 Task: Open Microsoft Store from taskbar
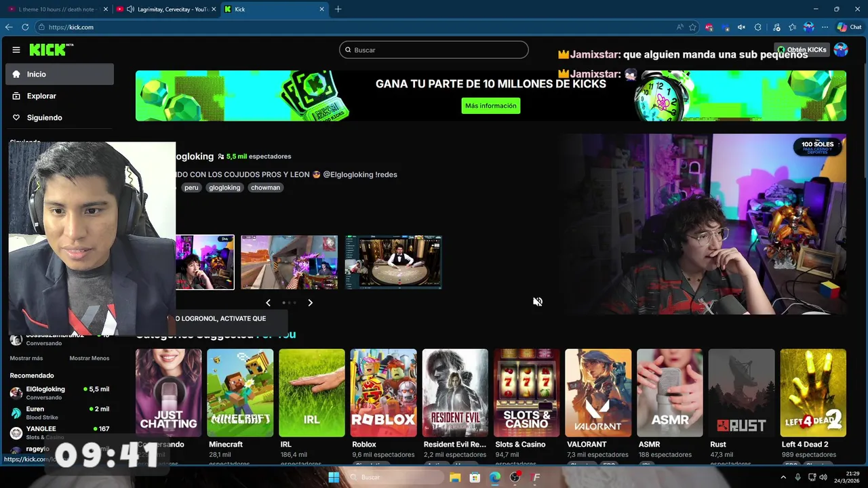(475, 477)
